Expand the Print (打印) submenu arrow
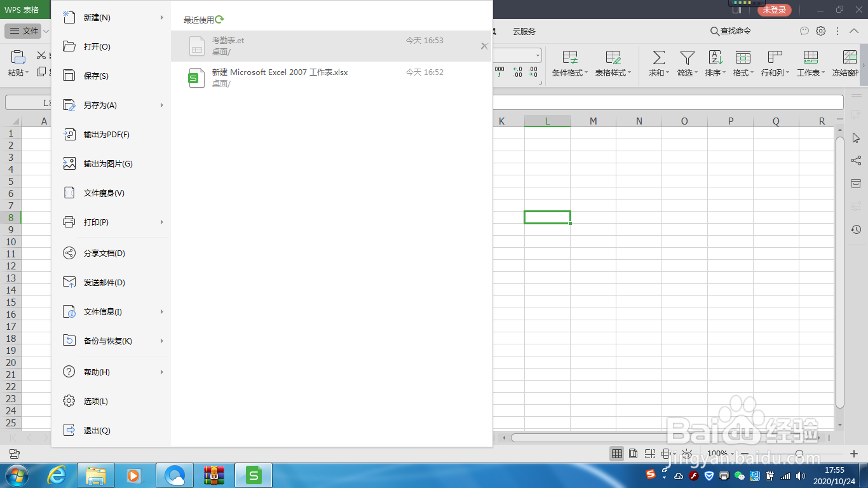This screenshot has width=868, height=488. (162, 222)
